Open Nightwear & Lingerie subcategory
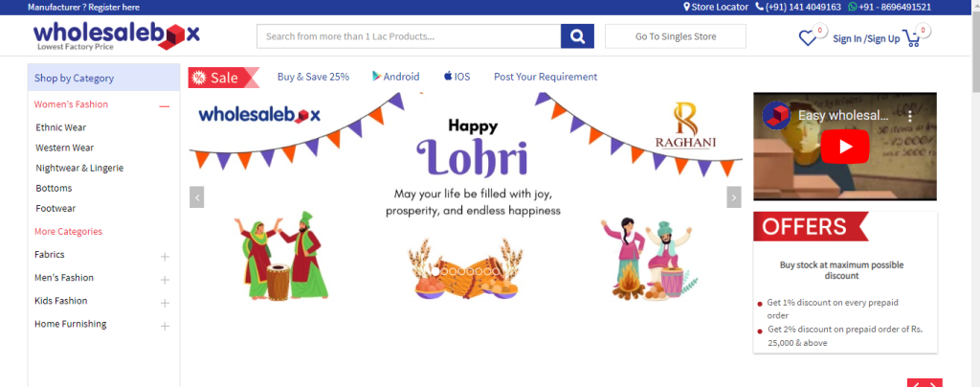Screen dimensions: 980x387 tap(79, 168)
